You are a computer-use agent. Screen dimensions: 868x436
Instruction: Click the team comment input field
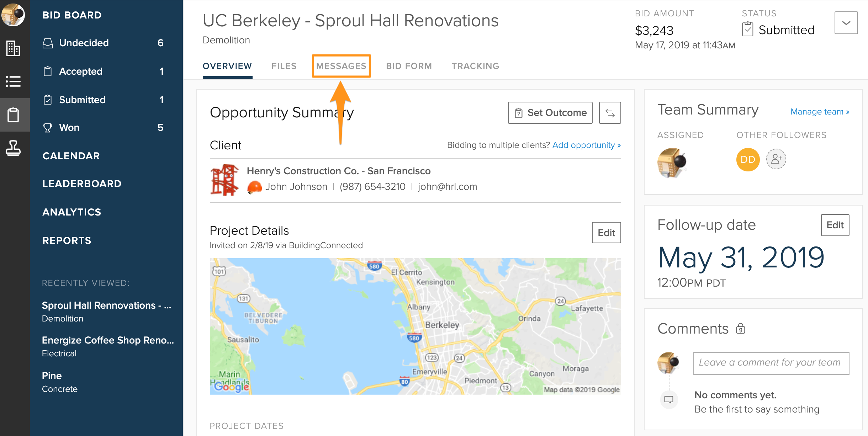[x=771, y=363]
